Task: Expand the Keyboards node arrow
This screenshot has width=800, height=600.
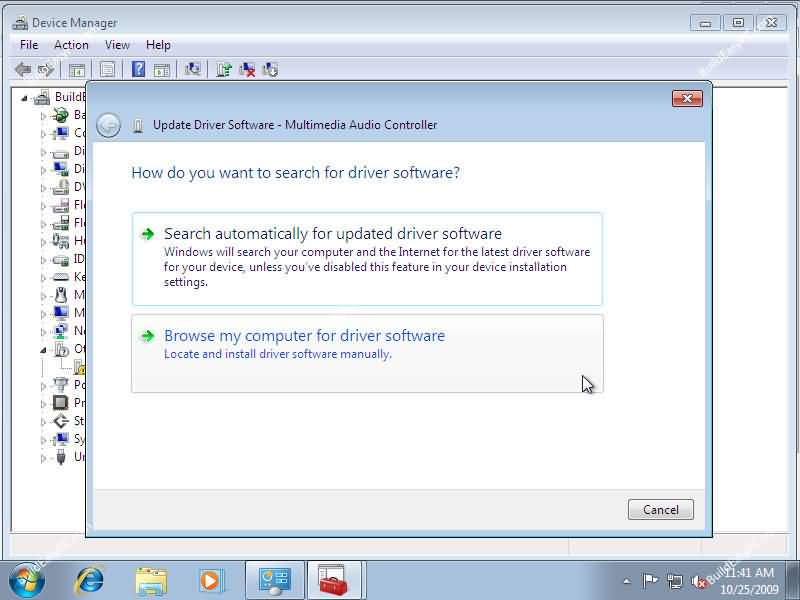Action: (43, 278)
